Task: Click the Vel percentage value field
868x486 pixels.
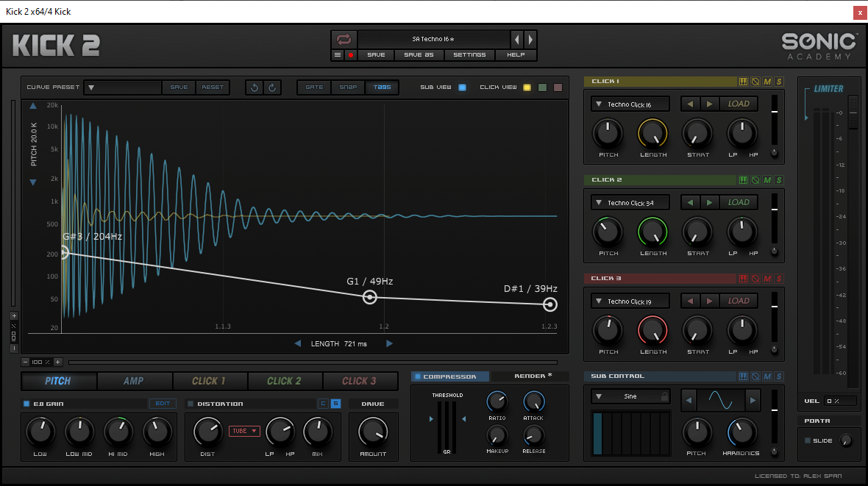Action: click(840, 401)
